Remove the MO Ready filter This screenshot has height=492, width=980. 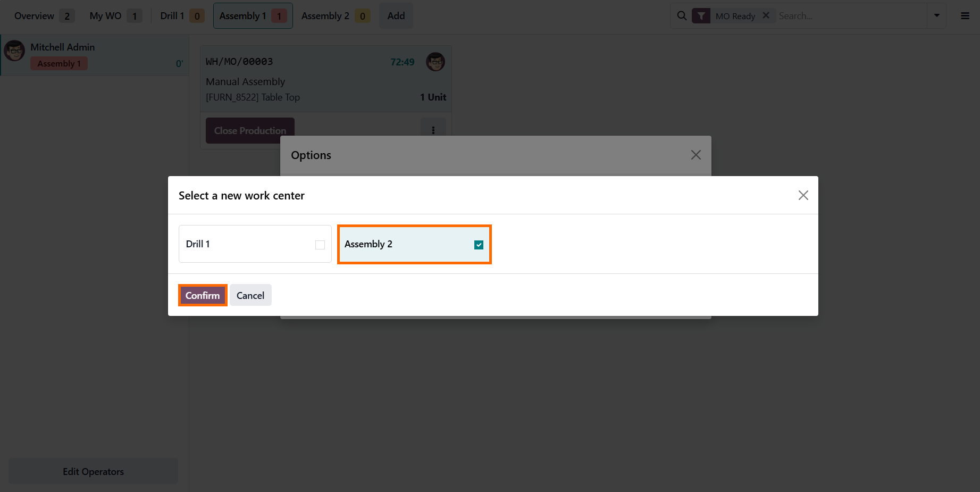[766, 15]
